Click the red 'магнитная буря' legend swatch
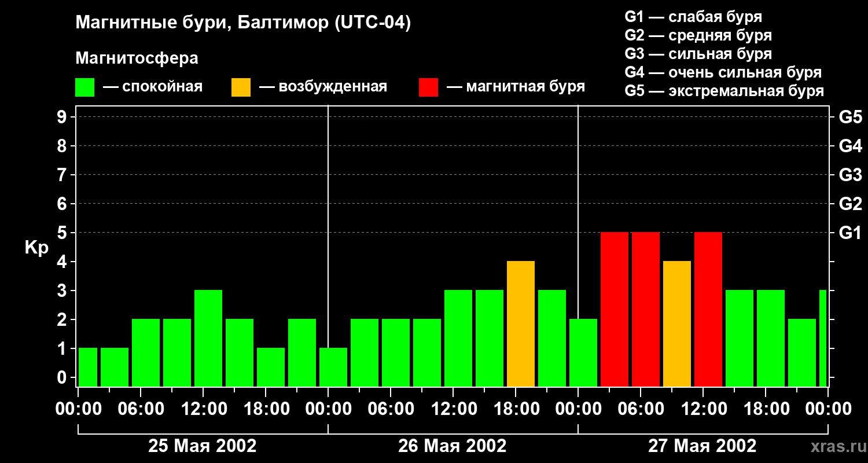Screen dimensions: 868x463 [x=428, y=87]
